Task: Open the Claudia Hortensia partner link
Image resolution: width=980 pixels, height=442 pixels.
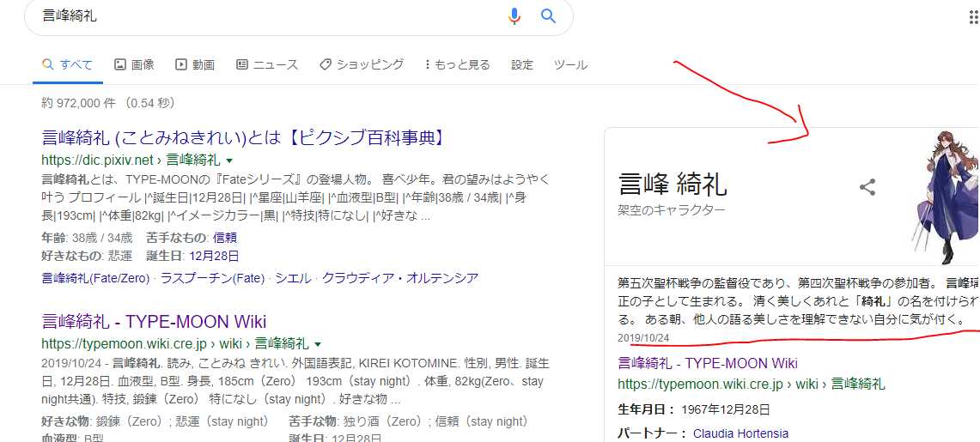Action: click(x=740, y=433)
